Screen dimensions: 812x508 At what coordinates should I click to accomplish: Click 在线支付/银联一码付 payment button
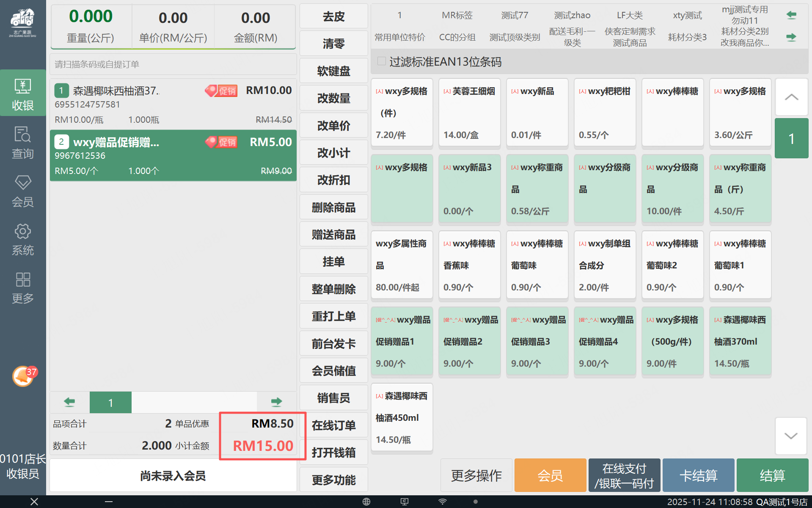pos(624,475)
